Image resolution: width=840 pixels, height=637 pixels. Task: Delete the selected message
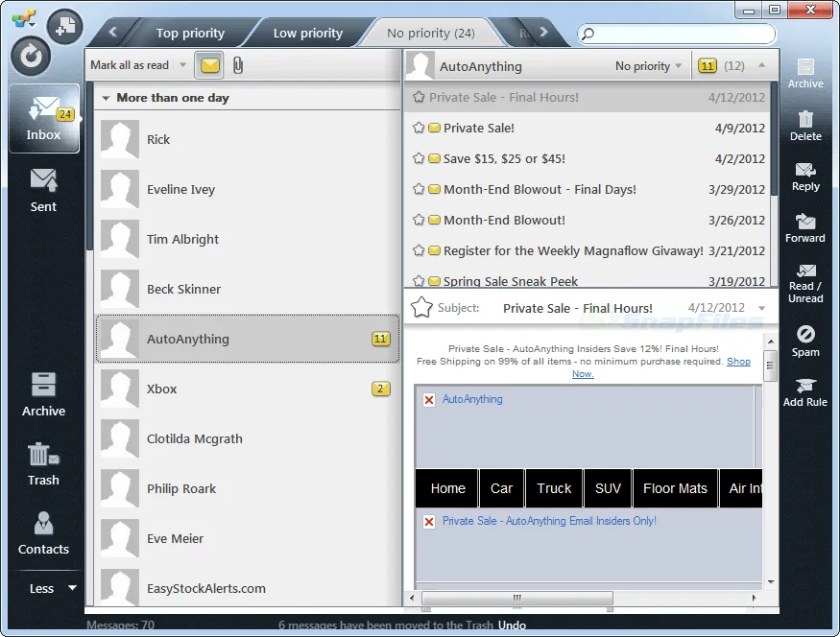(x=805, y=126)
